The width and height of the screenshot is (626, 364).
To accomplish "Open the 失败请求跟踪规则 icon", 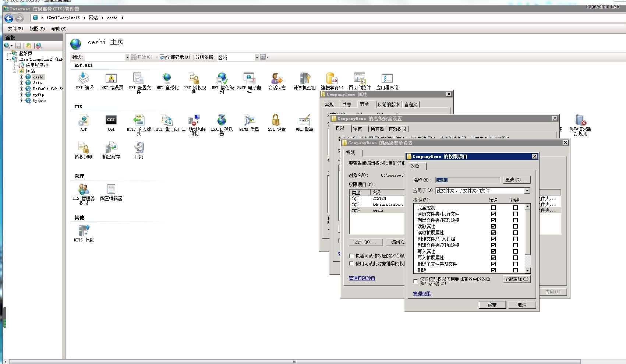I will click(x=580, y=120).
